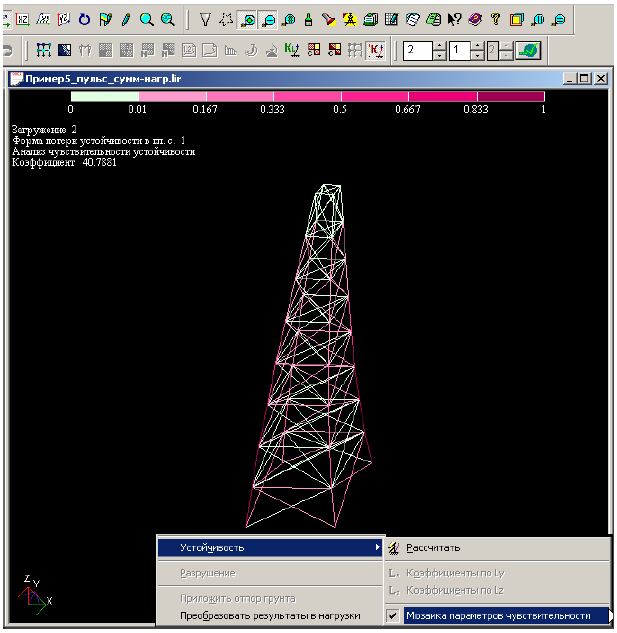Select the YZ plane projection icon
The width and height of the screenshot is (617, 633).
click(x=63, y=19)
